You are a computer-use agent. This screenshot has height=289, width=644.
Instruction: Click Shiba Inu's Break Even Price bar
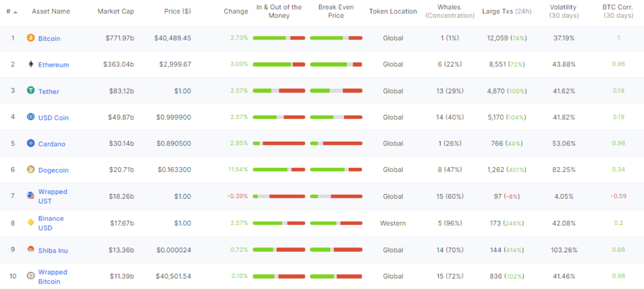coord(336,249)
